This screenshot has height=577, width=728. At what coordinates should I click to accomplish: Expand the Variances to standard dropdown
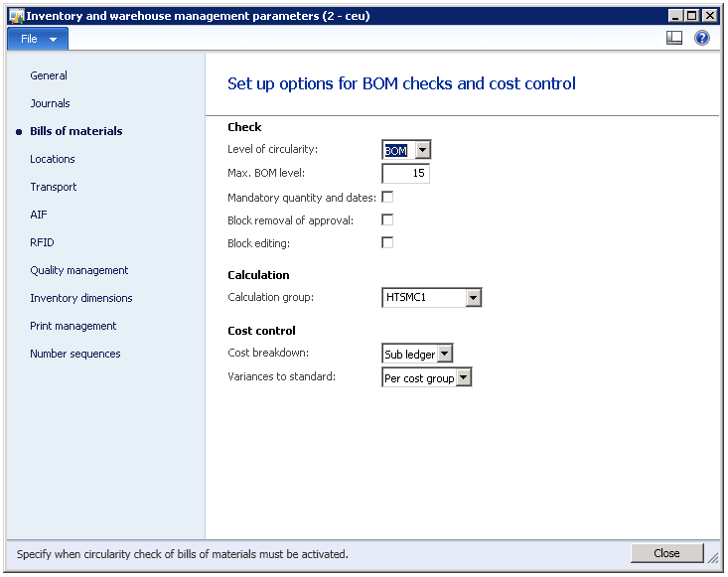464,377
